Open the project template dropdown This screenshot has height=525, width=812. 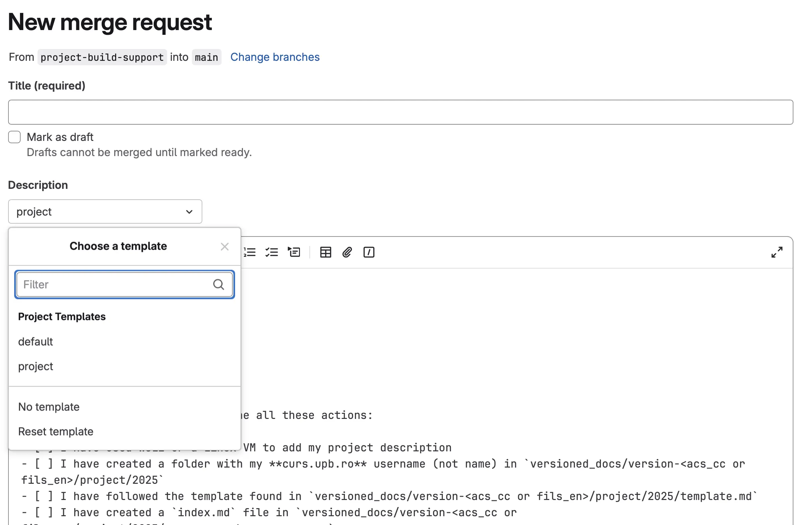click(x=105, y=212)
